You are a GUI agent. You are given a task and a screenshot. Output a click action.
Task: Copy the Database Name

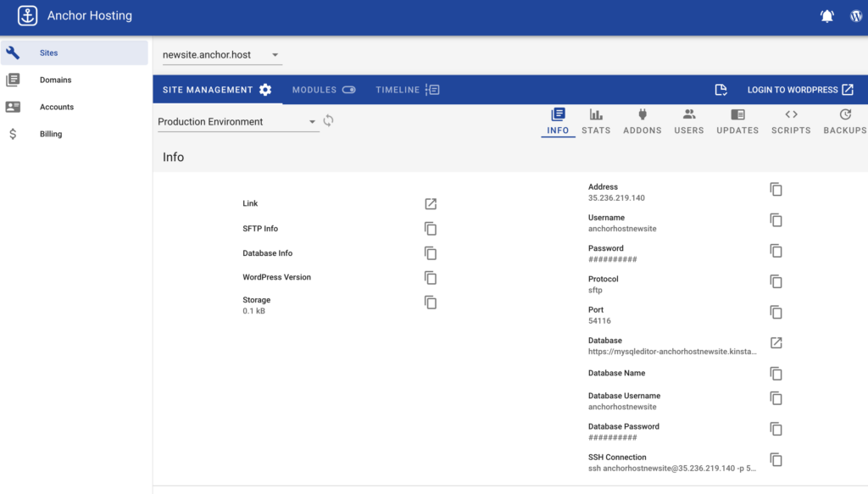pyautogui.click(x=776, y=374)
